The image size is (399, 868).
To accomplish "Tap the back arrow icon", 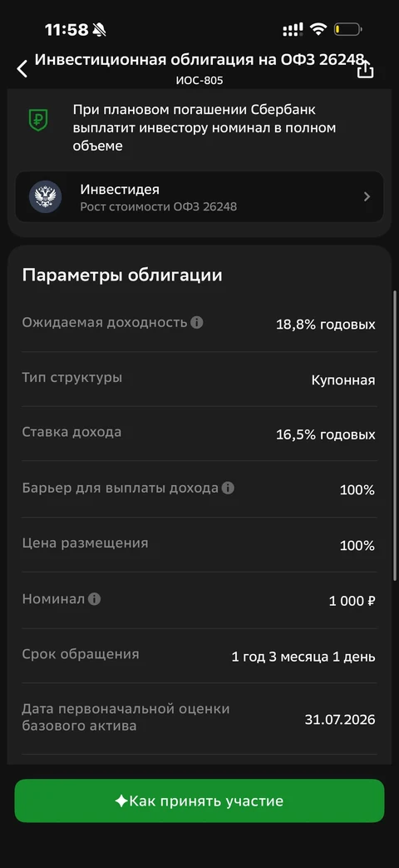I will coord(22,68).
